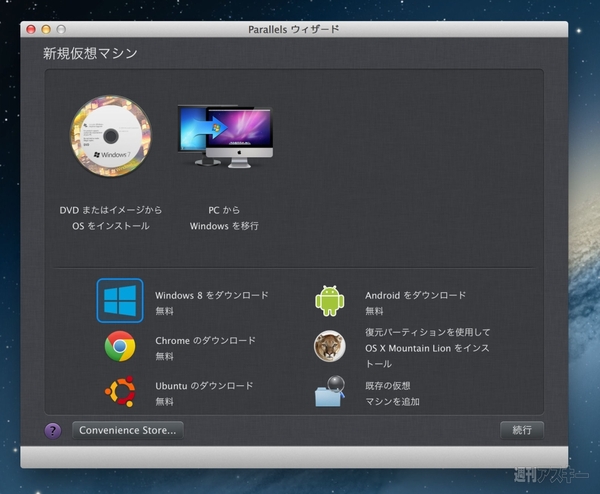600x494 pixels.
Task: Open the Convenience Store button
Action: point(128,430)
